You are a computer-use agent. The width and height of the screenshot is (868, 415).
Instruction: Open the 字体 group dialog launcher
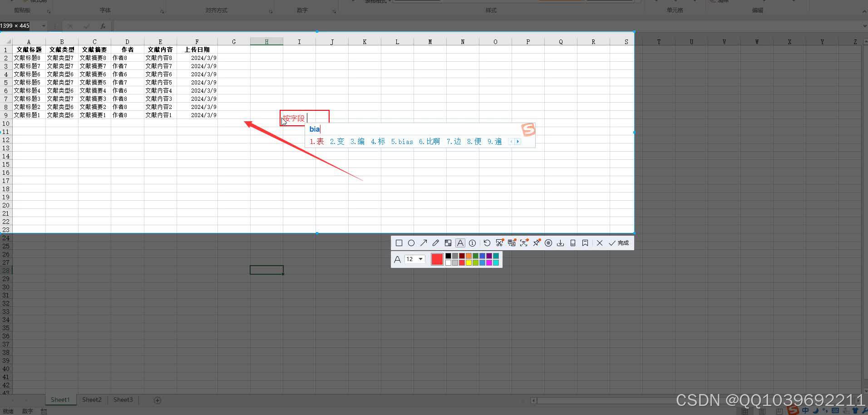[163, 11]
